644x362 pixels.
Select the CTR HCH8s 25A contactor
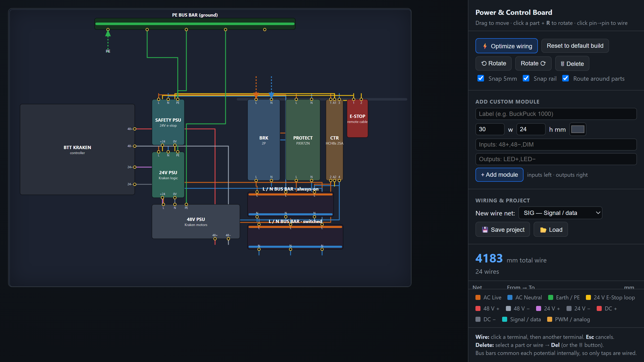pyautogui.click(x=334, y=140)
